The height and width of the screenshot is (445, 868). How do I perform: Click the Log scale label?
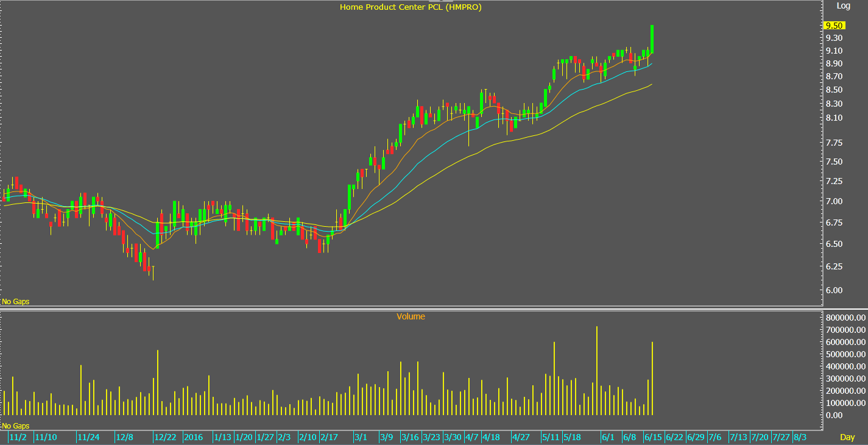[x=843, y=6]
